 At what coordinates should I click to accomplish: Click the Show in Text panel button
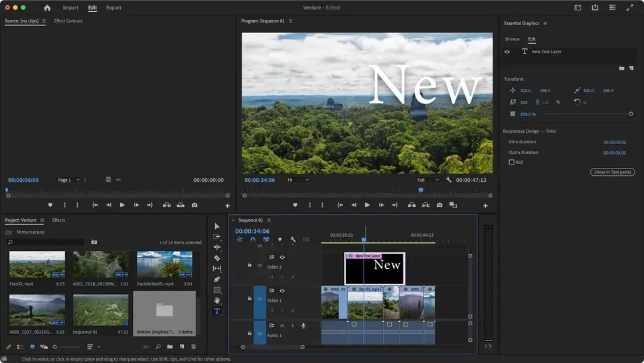(x=612, y=173)
